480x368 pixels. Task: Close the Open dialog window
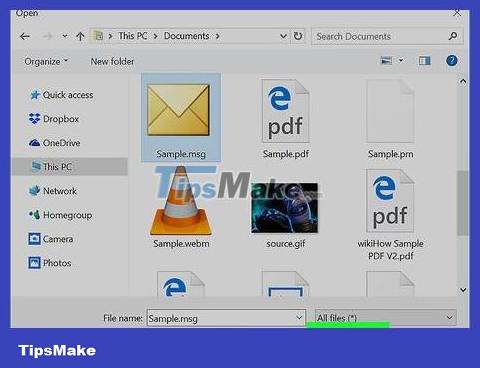click(457, 13)
